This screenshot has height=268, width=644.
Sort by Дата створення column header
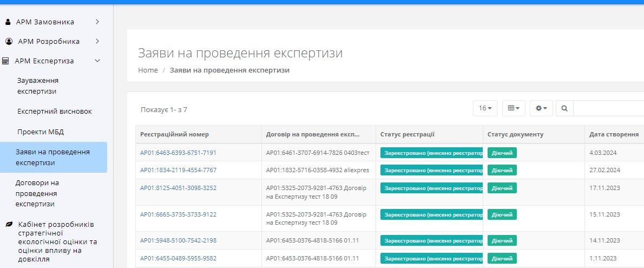pos(614,134)
